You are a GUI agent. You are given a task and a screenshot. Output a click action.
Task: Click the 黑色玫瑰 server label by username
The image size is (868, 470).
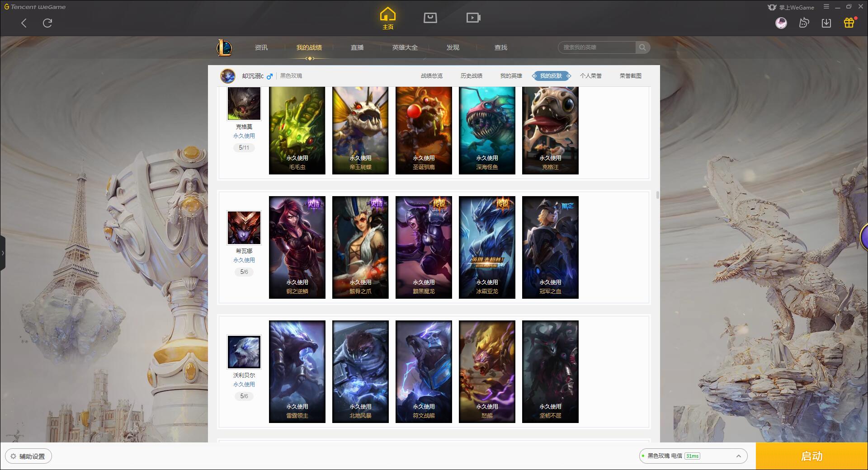tap(291, 76)
